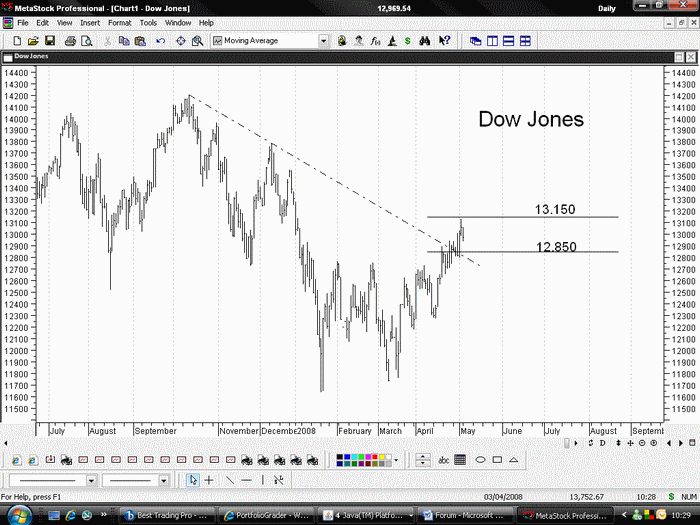Select the horizontal line tool
700x525 pixels.
click(246, 480)
